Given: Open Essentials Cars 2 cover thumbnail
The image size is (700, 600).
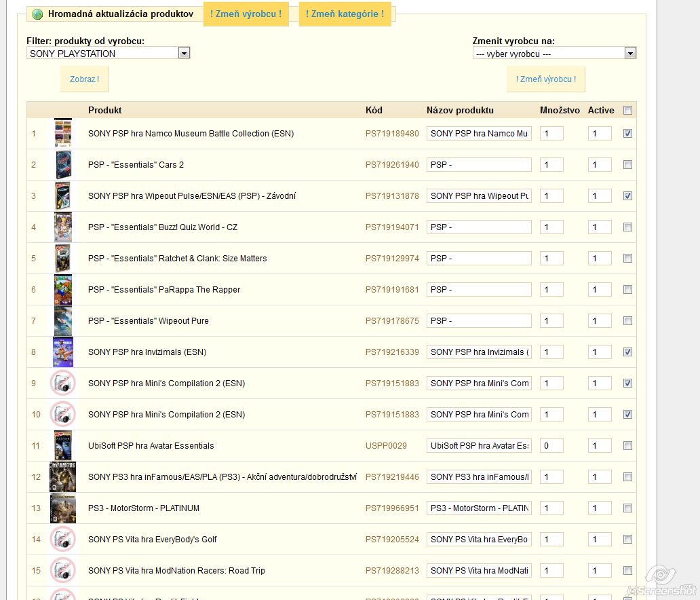Looking at the screenshot, I should click(x=63, y=164).
